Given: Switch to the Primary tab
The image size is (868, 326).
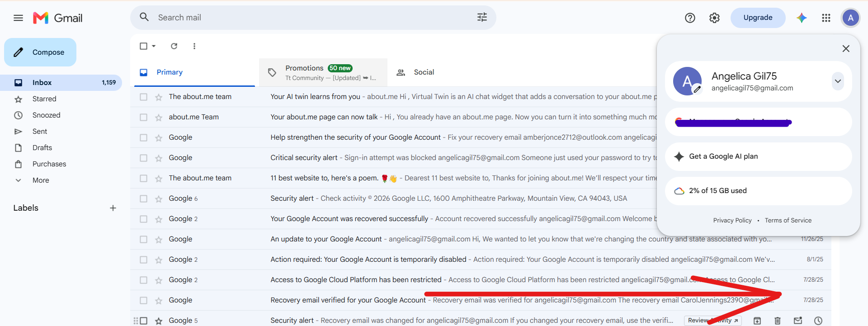Looking at the screenshot, I should [x=194, y=72].
